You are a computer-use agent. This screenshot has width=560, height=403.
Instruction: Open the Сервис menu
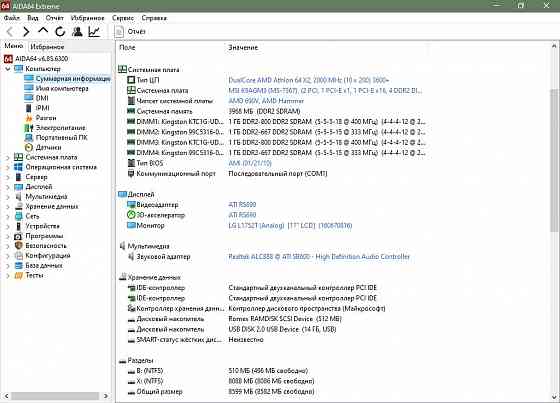click(x=123, y=18)
